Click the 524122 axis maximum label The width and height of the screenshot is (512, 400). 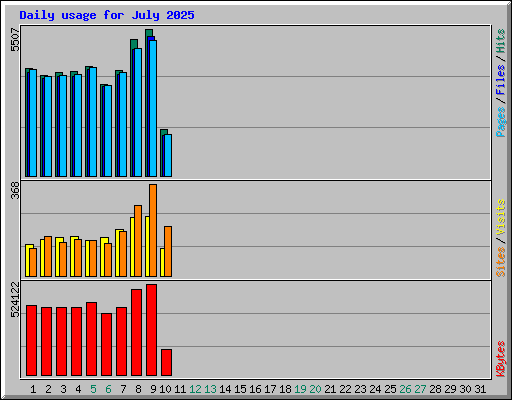click(x=15, y=300)
